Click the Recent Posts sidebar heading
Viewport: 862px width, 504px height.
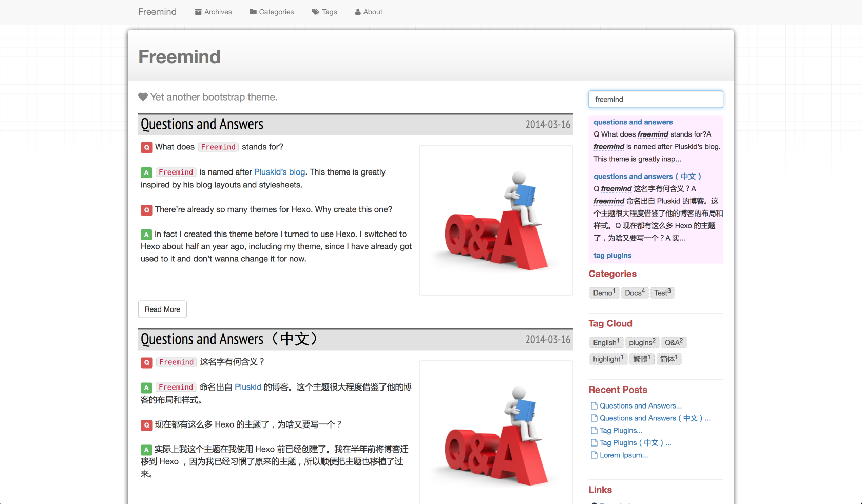click(x=618, y=390)
